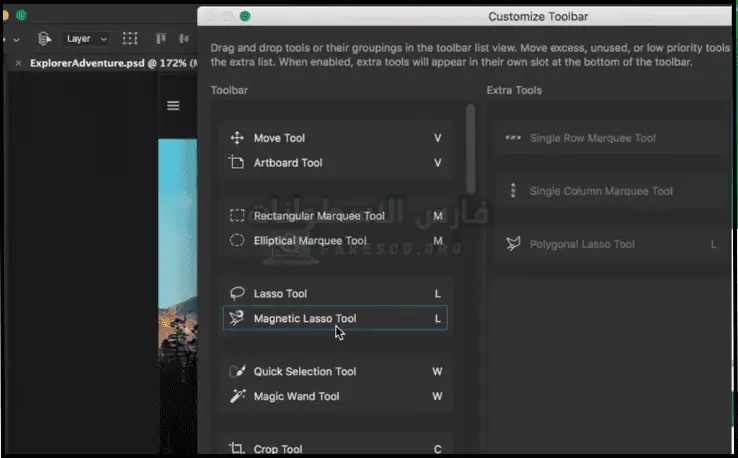Open the Layer auto-select dropdown

click(86, 39)
